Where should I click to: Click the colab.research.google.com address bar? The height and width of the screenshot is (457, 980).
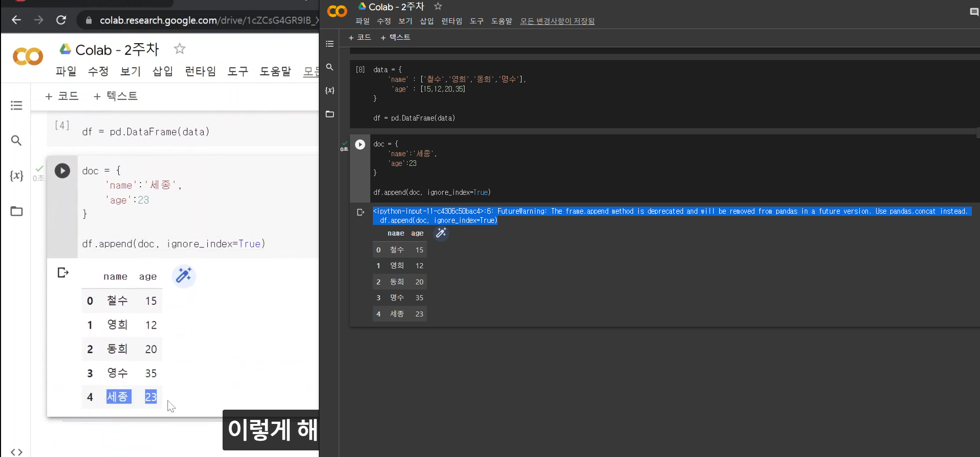(x=204, y=20)
